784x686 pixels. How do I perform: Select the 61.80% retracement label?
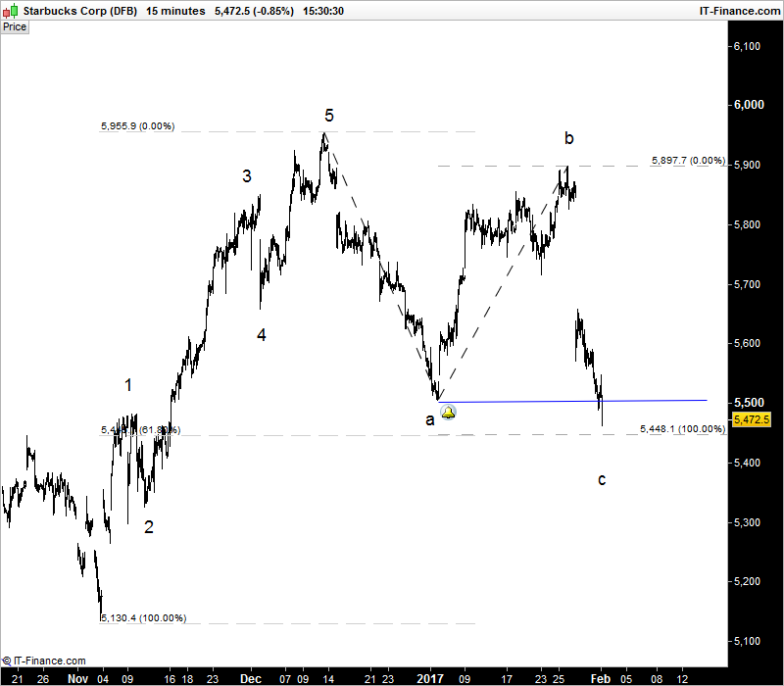tap(140, 430)
